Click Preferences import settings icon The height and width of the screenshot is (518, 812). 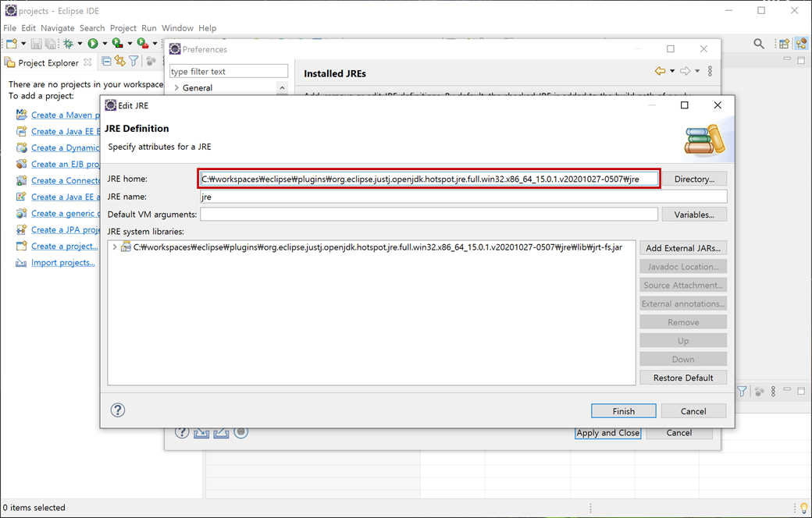coord(201,433)
